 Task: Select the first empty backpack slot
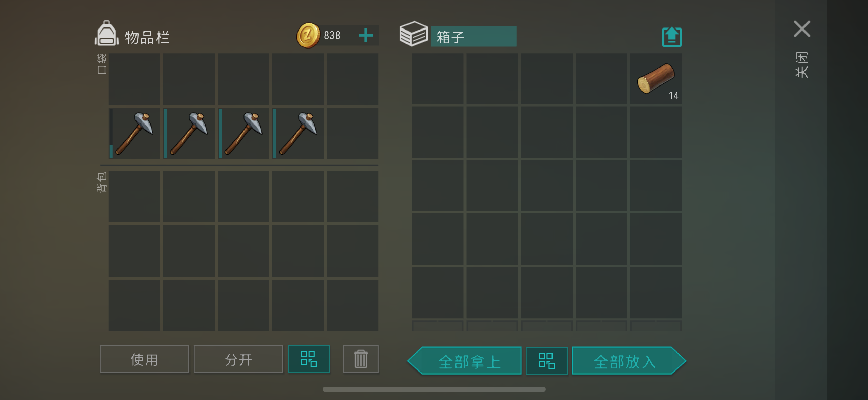(x=134, y=196)
